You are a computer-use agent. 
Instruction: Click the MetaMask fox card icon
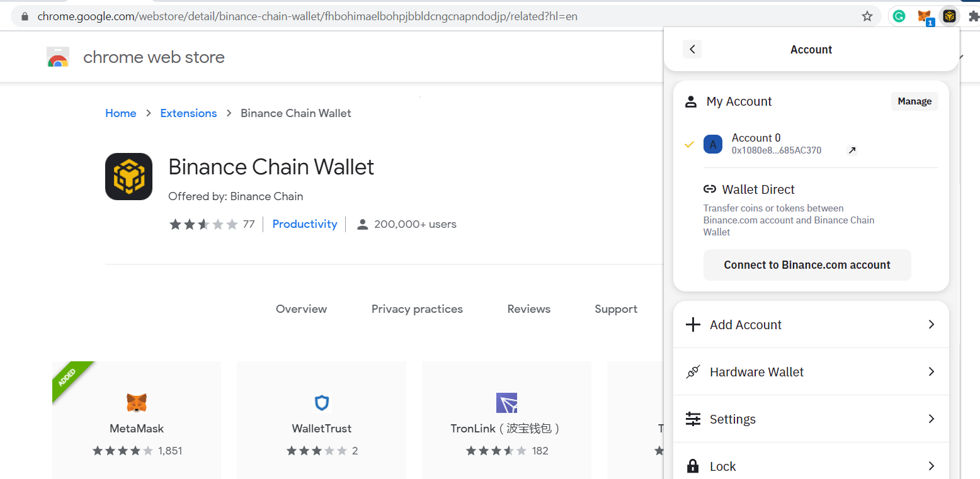[137, 403]
